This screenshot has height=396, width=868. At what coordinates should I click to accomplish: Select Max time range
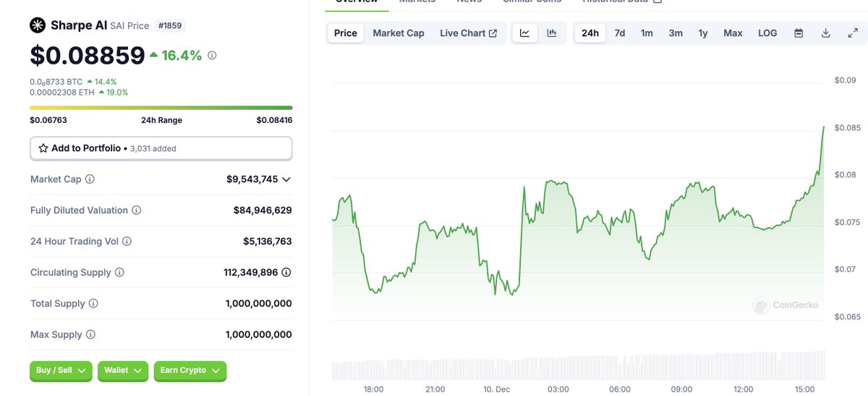point(733,33)
